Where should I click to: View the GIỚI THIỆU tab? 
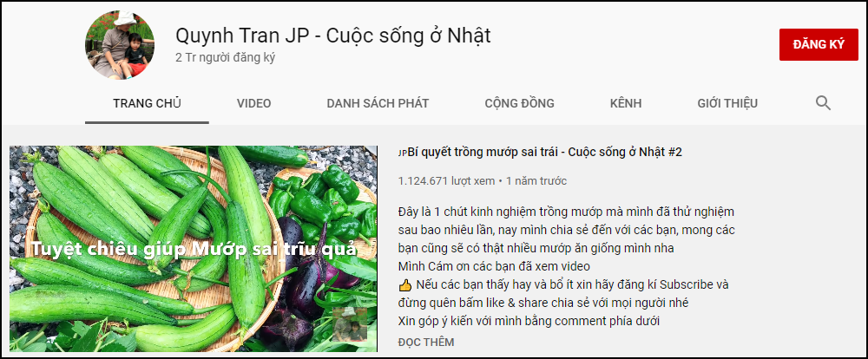click(727, 103)
